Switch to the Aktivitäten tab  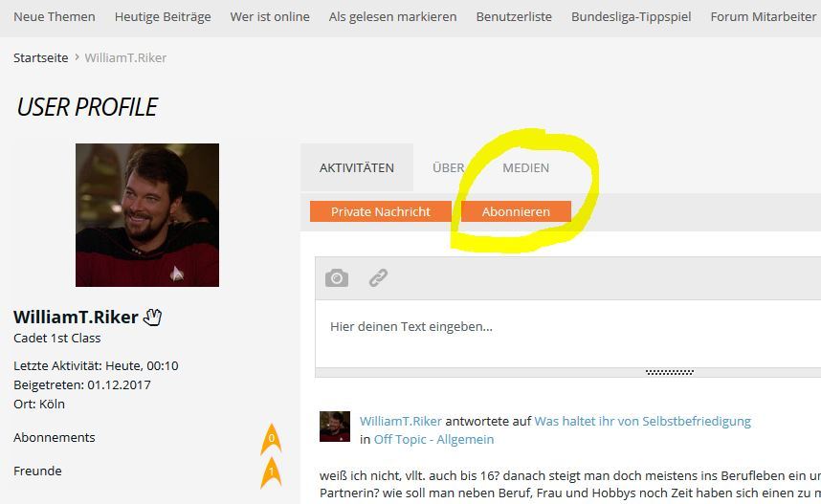click(x=357, y=167)
